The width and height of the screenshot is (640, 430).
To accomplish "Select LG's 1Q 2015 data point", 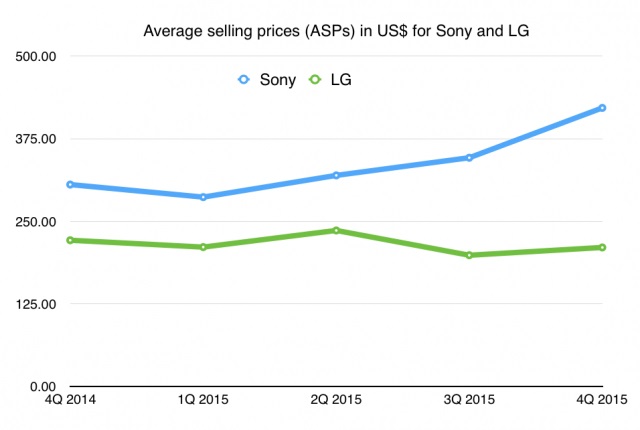I will (x=203, y=247).
